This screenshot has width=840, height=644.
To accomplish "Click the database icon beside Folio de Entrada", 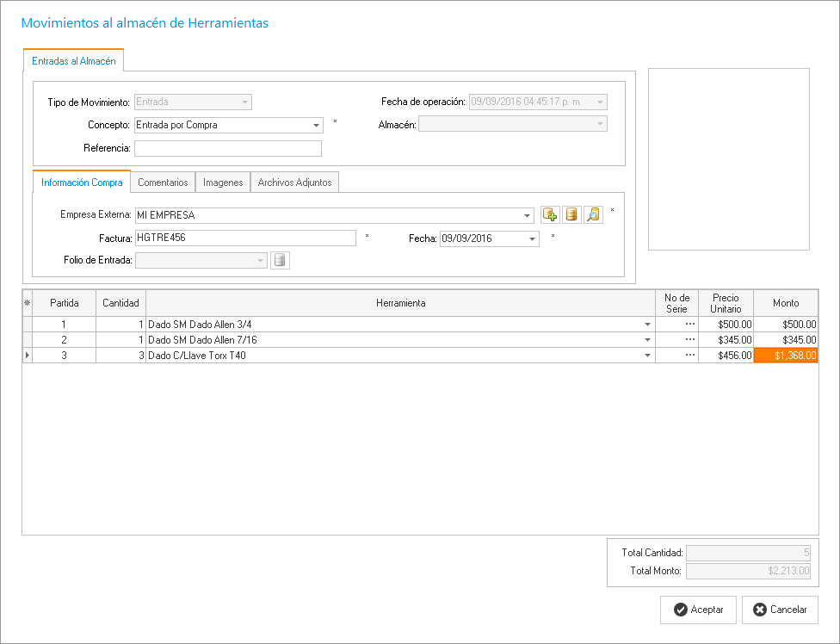I will coord(280,261).
